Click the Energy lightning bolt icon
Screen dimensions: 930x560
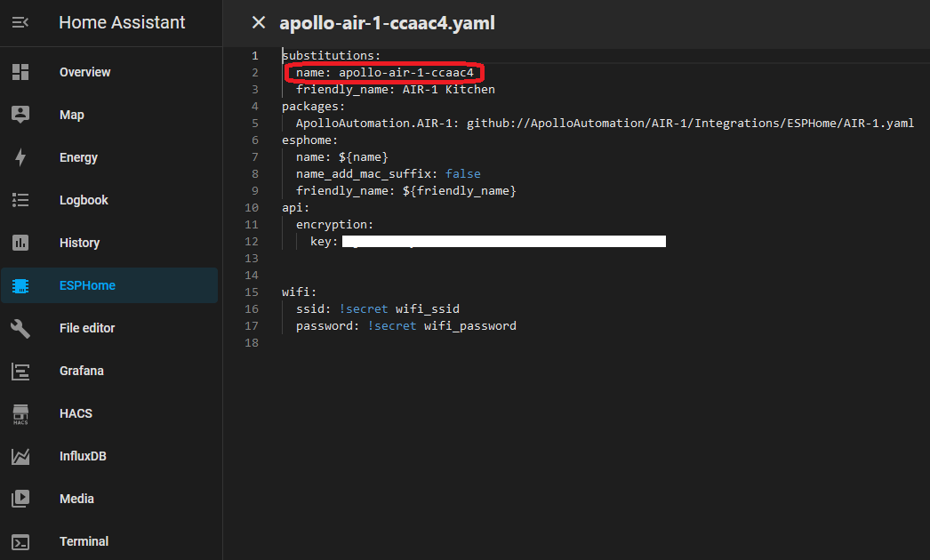[20, 157]
